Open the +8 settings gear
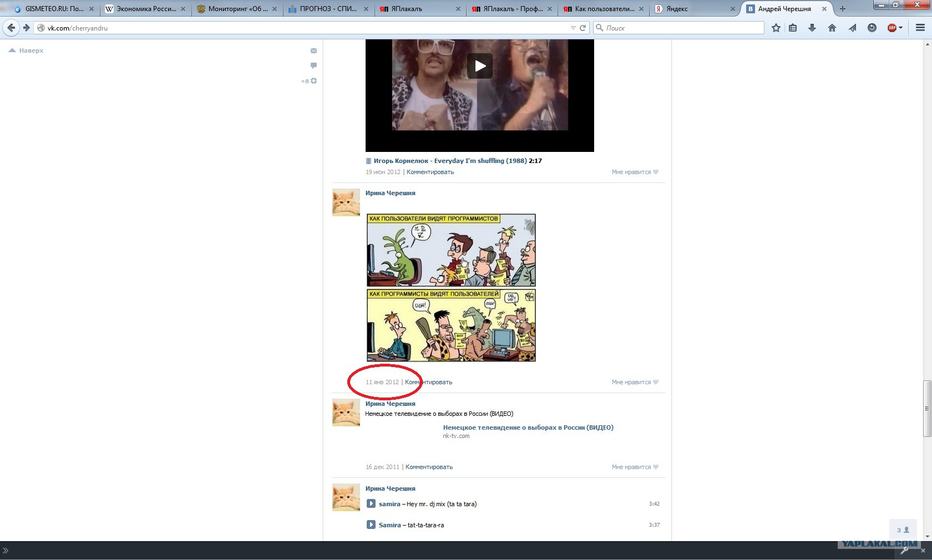932x560 pixels. 309,81
